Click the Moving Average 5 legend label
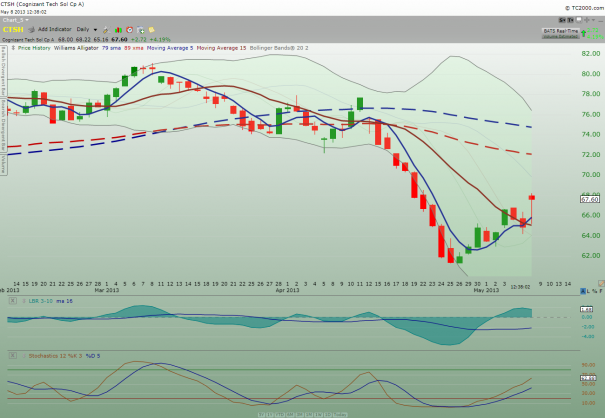The height and width of the screenshot is (418, 605). (x=170, y=48)
